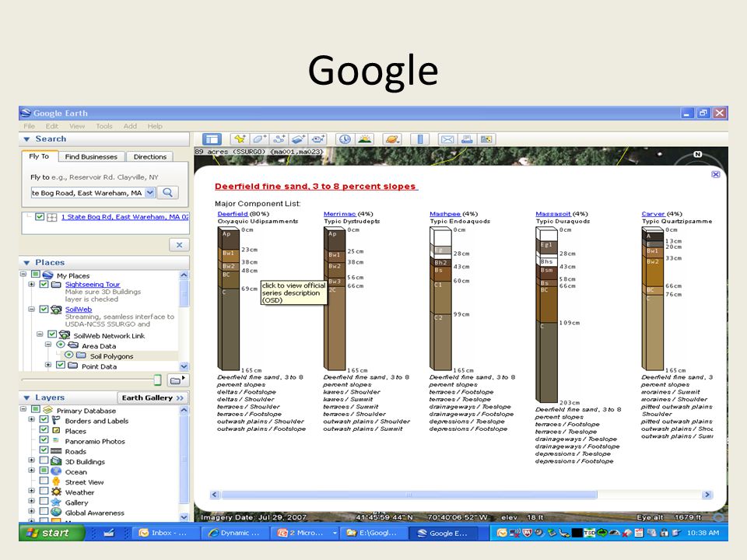Collapse the Layers panel triangle

[26, 397]
